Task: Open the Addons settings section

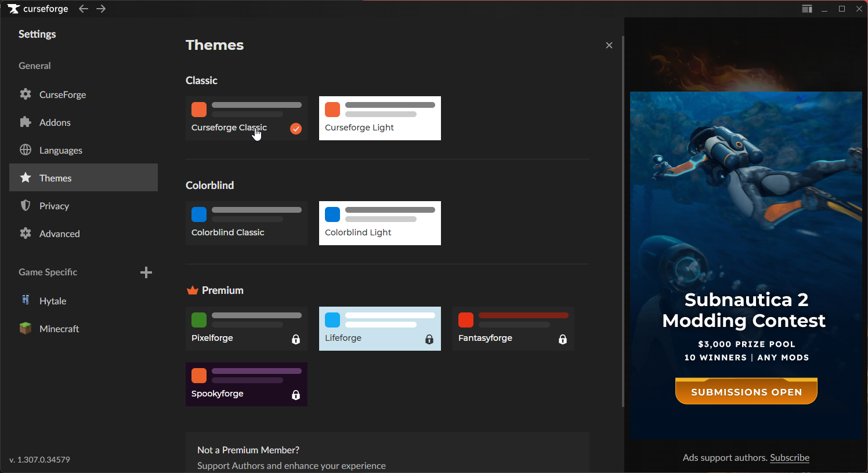Action: coord(84,122)
